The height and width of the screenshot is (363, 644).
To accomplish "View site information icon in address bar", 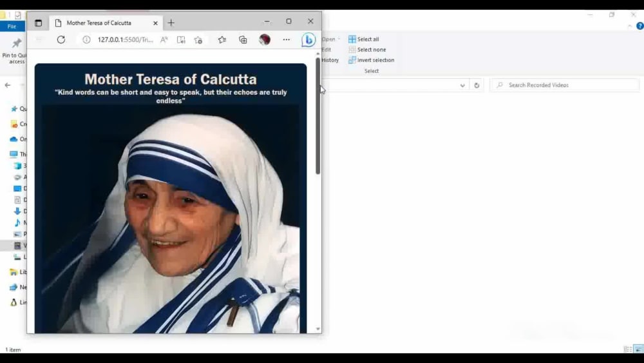I will [86, 39].
